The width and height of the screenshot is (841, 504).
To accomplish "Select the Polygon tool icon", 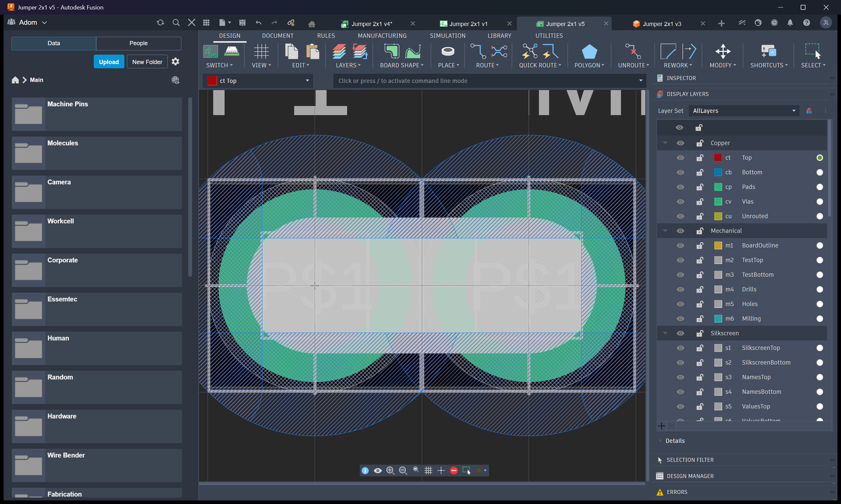I will tap(589, 52).
